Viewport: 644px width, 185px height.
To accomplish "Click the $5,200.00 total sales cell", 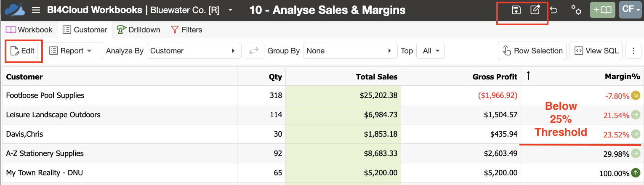I will (x=343, y=173).
